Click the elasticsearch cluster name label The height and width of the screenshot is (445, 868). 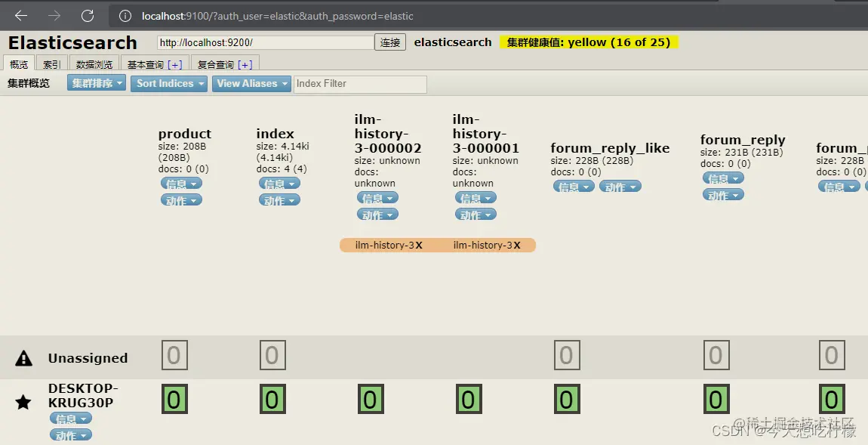coord(453,42)
